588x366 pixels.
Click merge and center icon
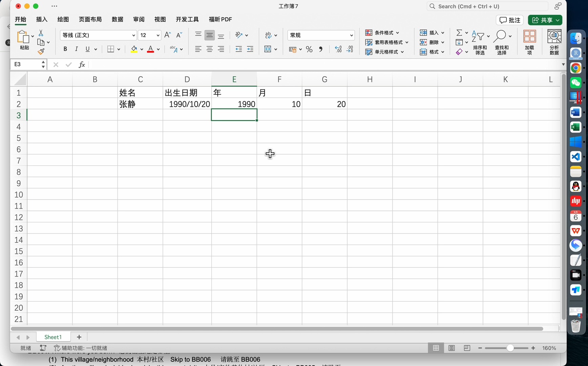tap(268, 49)
